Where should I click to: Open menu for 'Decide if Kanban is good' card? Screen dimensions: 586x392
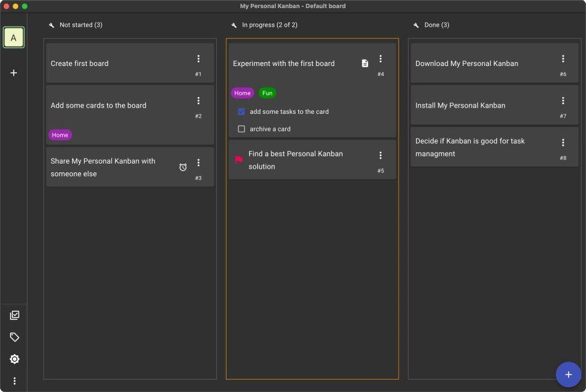[563, 142]
